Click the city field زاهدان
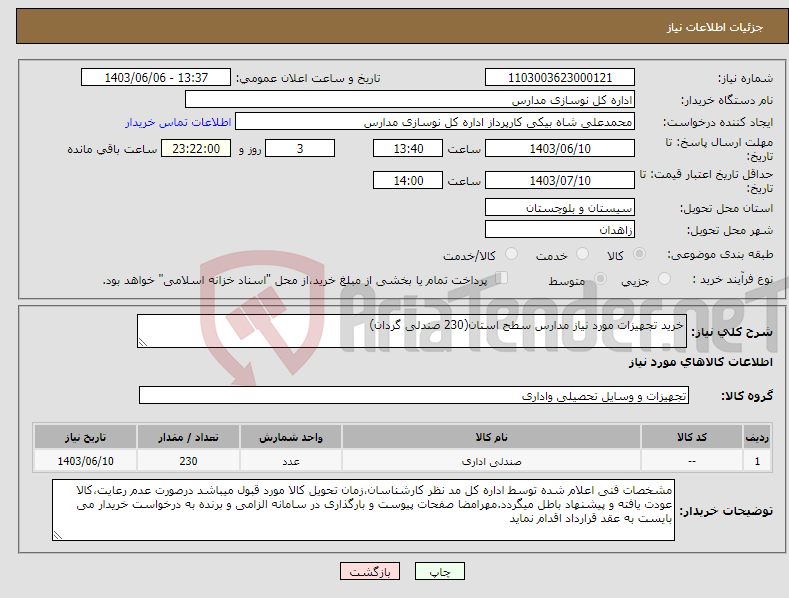789x598 pixels. click(x=560, y=230)
